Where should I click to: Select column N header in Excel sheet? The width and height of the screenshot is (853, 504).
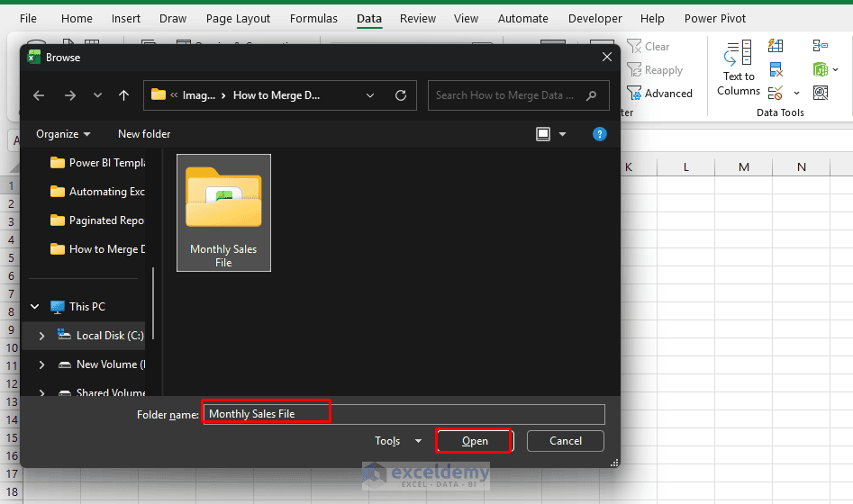tap(802, 166)
